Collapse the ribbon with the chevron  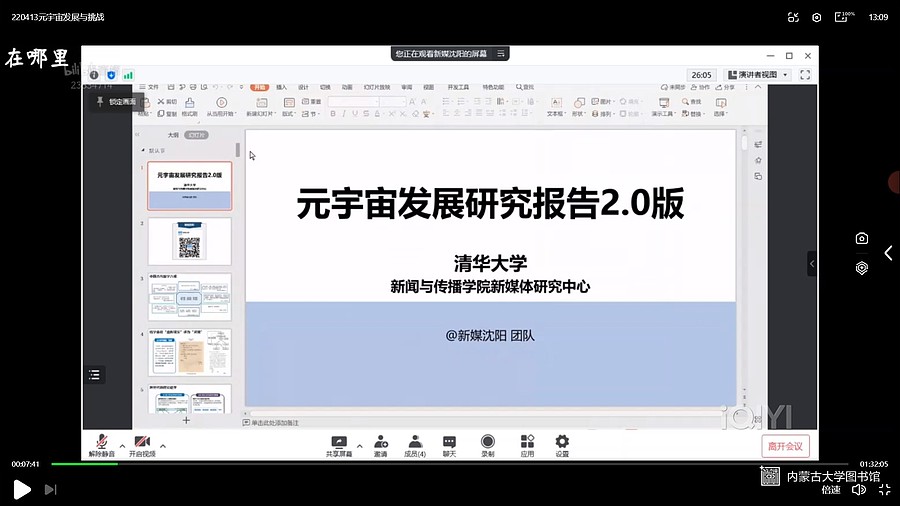(758, 87)
